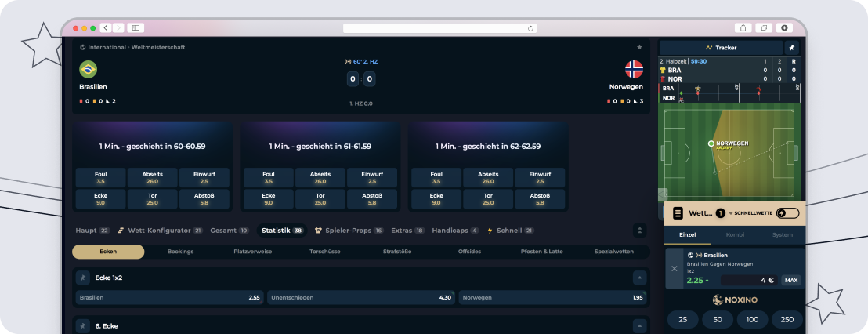Pin the Ecke 1x2 market

coord(82,278)
